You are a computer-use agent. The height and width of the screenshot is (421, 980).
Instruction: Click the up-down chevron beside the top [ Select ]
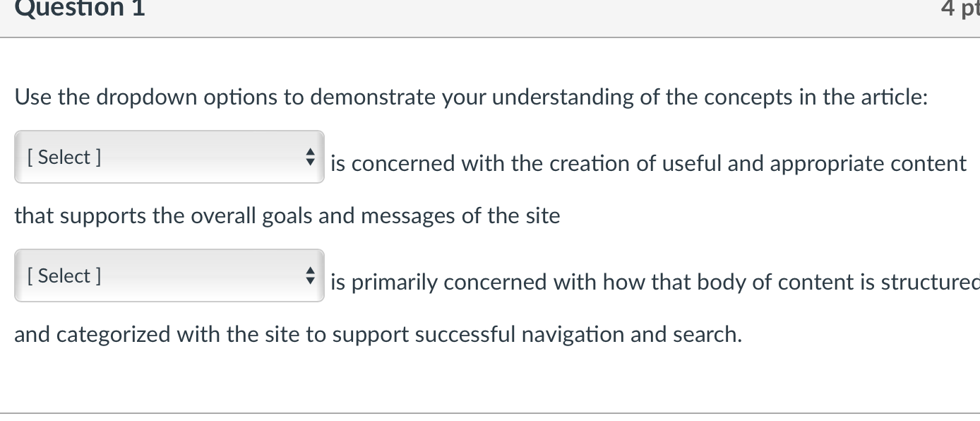pos(310,157)
